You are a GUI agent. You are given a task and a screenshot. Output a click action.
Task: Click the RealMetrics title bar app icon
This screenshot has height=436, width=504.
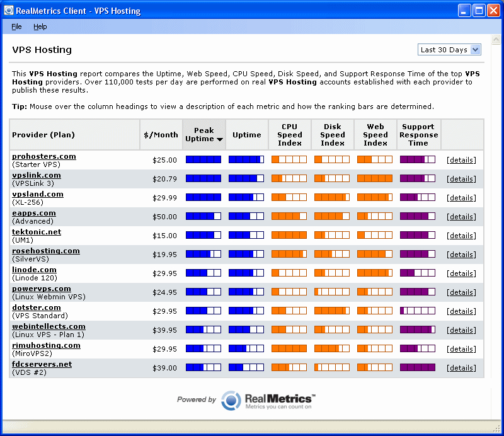coord(9,10)
